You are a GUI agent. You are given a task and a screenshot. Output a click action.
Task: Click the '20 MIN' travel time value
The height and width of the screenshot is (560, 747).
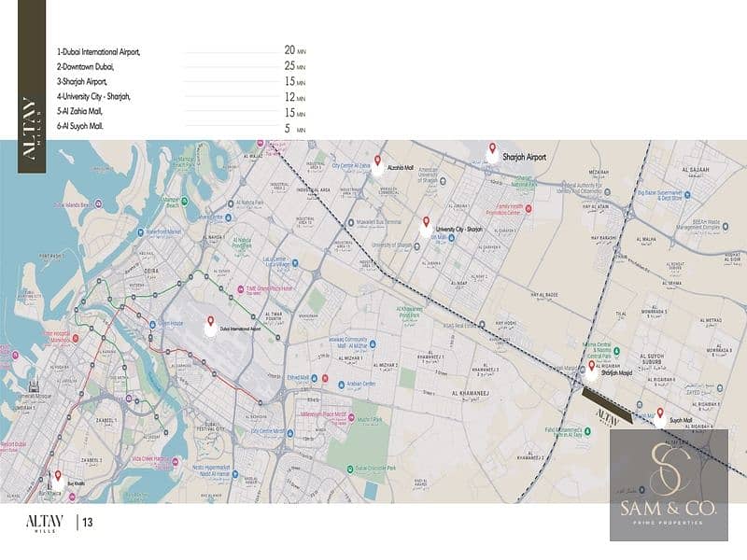click(295, 50)
